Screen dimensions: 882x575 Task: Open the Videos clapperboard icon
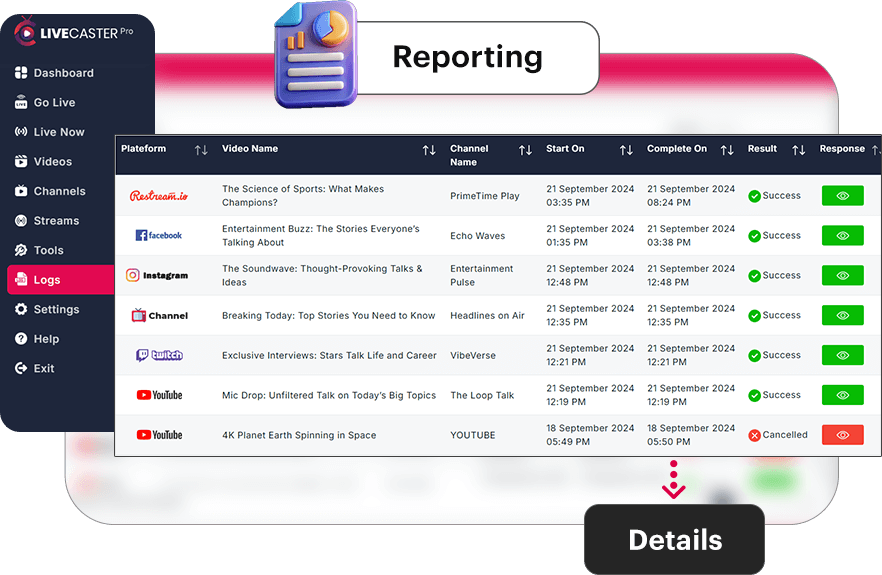coord(21,161)
